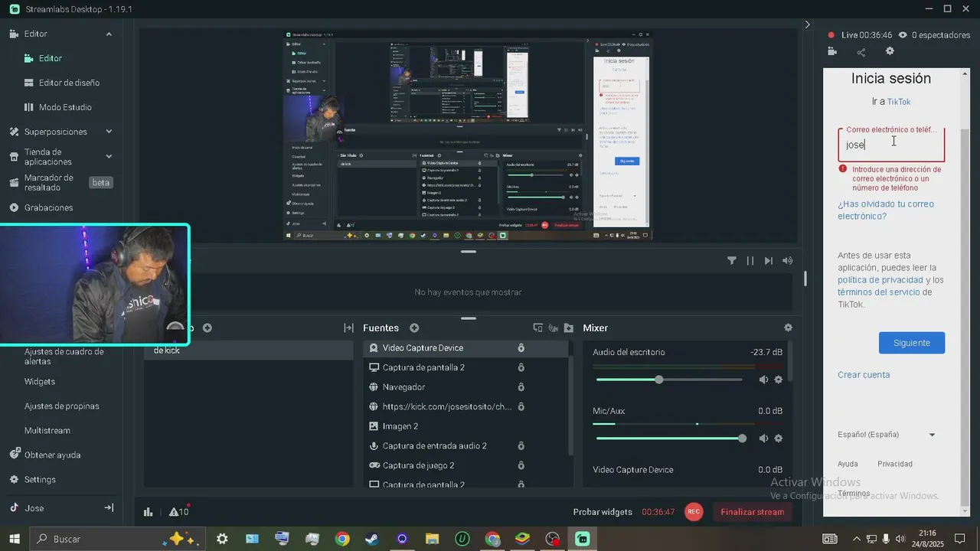Open Multistream in the sidebar
The height and width of the screenshot is (551, 980).
tap(47, 430)
